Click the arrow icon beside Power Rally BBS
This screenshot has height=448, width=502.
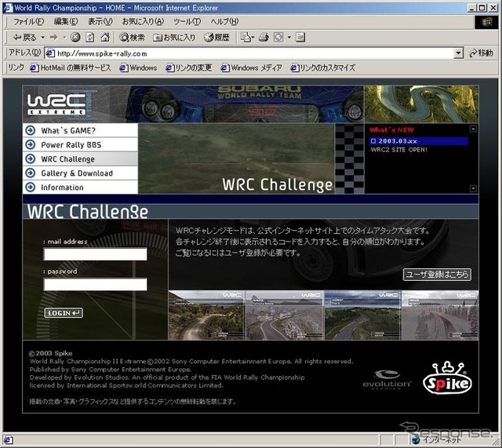point(31,144)
